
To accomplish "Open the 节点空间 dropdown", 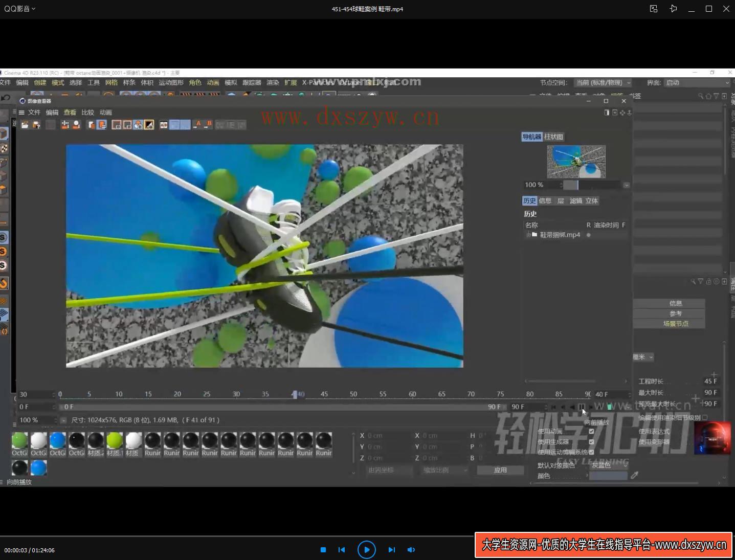I will click(x=603, y=83).
